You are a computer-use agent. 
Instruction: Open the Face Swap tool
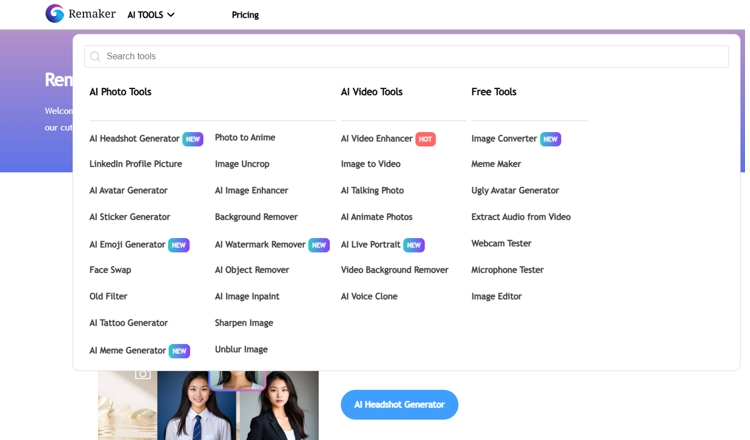110,270
